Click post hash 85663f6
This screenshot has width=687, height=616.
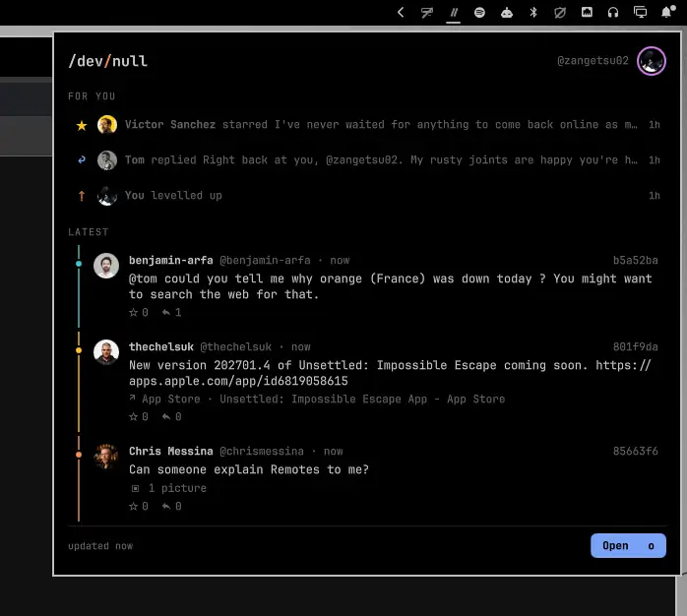[x=635, y=452]
